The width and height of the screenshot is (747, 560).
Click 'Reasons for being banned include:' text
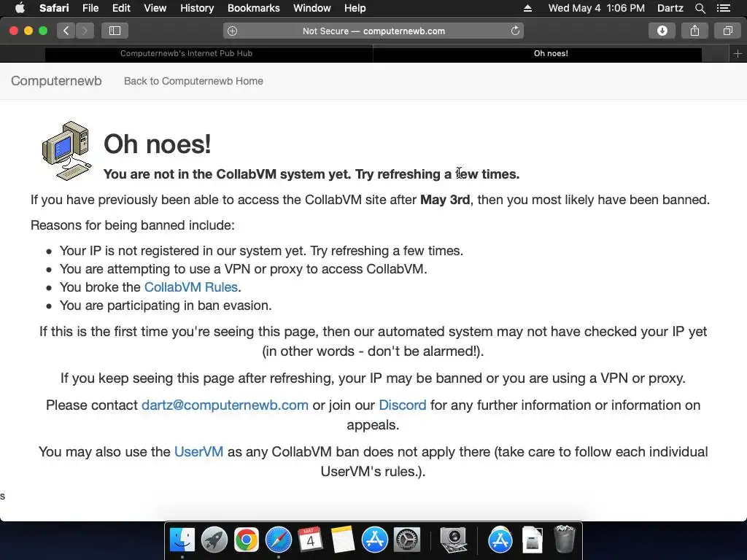point(133,225)
